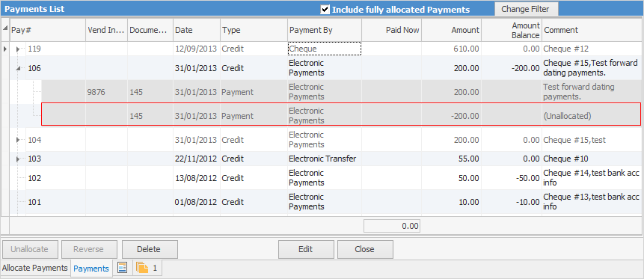This screenshot has width=644, height=279.
Task: Sort by Paid Now column header
Action: (391, 30)
